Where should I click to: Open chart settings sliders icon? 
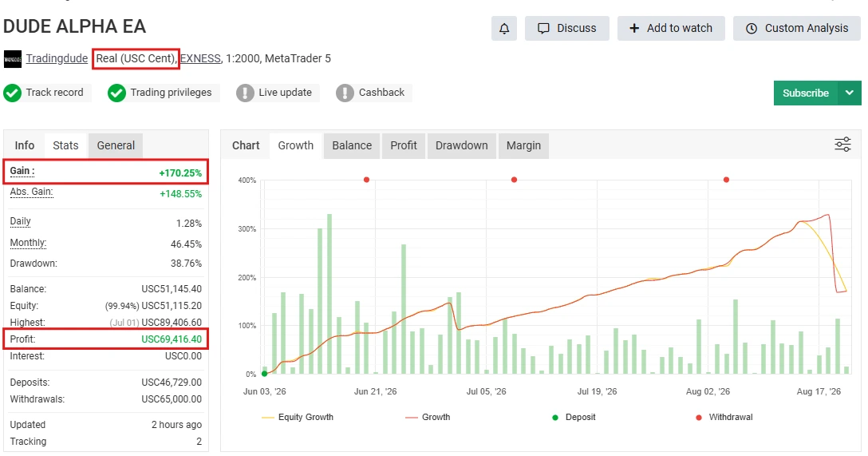[x=842, y=145]
